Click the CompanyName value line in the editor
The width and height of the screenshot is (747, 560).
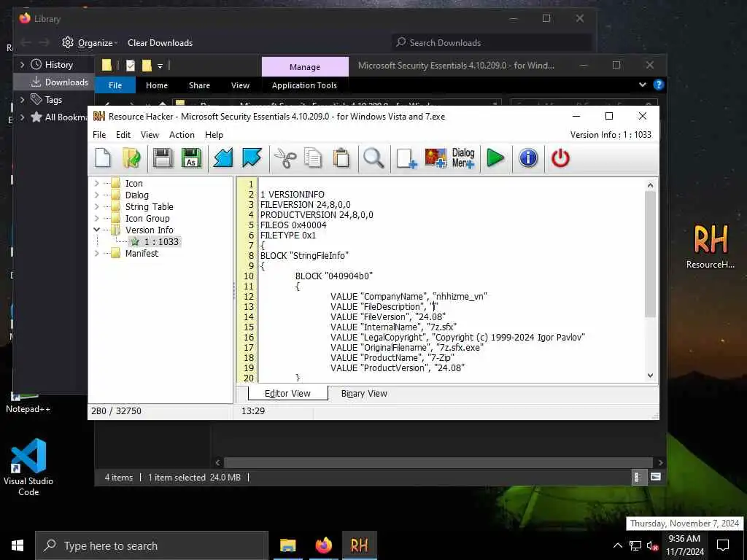[409, 296]
